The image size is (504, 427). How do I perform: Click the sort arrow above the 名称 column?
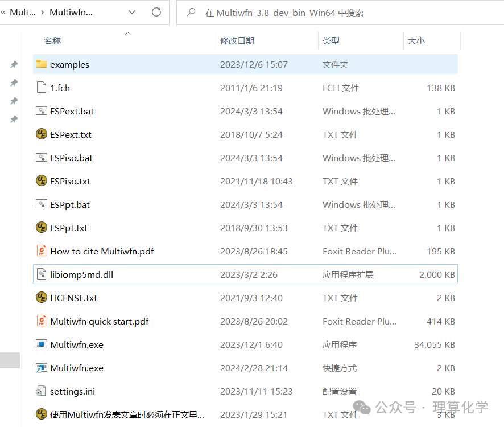pyautogui.click(x=127, y=33)
